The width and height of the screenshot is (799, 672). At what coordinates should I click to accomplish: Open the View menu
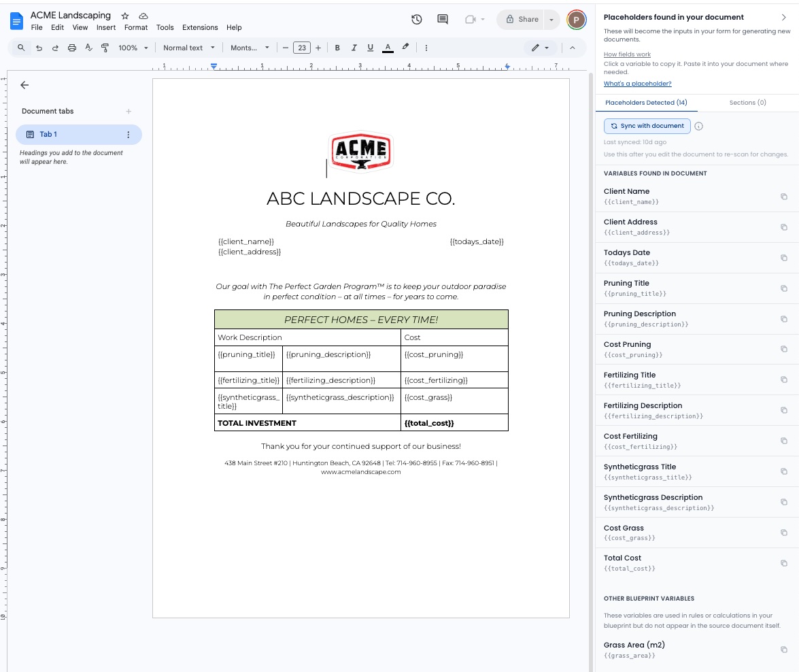[80, 27]
